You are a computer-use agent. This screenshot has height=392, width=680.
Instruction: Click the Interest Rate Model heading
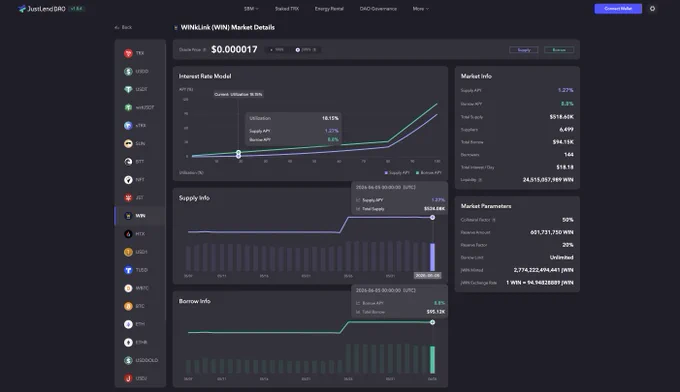pos(205,76)
